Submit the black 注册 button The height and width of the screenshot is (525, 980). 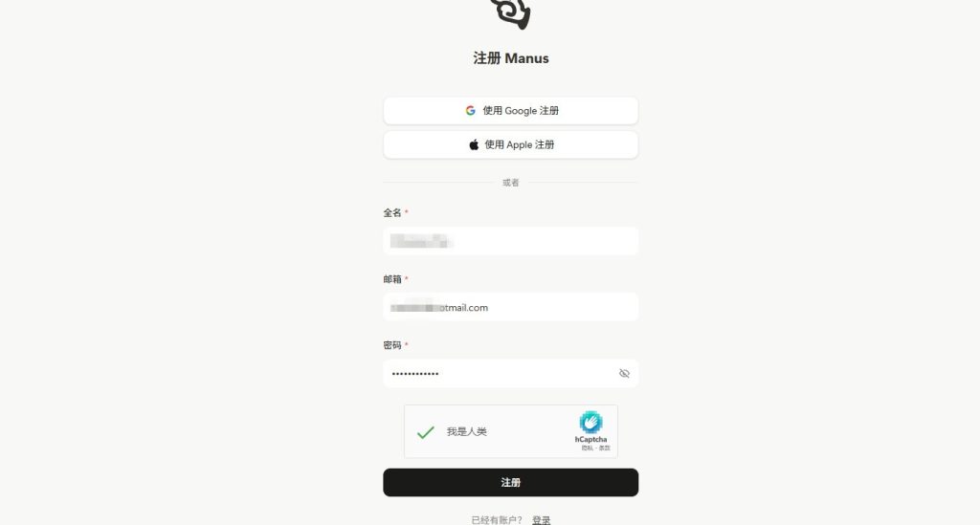click(511, 483)
